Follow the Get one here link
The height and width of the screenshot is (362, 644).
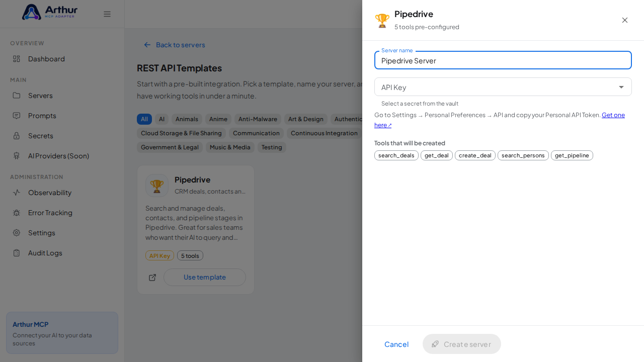click(x=500, y=120)
